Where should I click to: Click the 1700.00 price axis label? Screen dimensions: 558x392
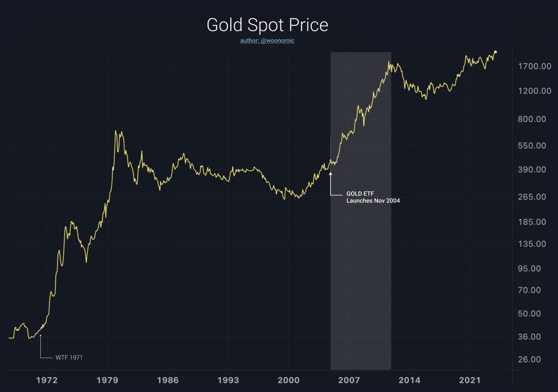point(534,66)
